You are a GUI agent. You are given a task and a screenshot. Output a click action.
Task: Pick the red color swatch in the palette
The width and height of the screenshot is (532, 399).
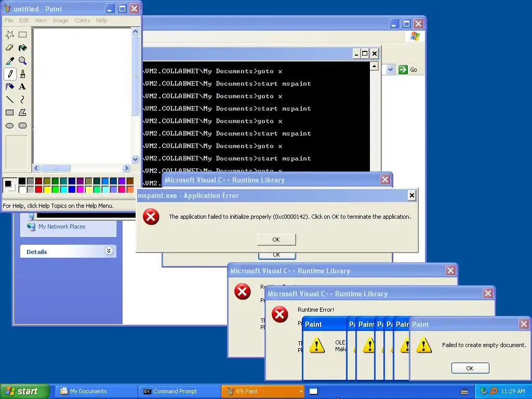coord(38,189)
